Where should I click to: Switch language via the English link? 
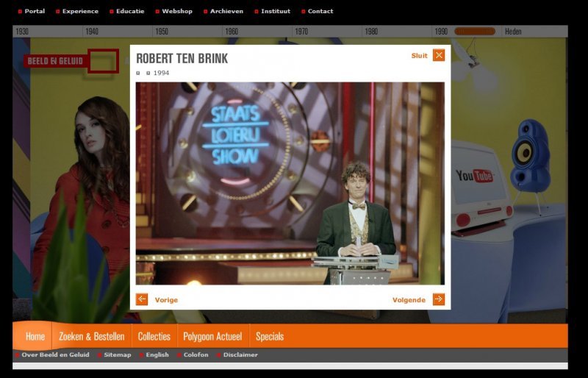(157, 354)
